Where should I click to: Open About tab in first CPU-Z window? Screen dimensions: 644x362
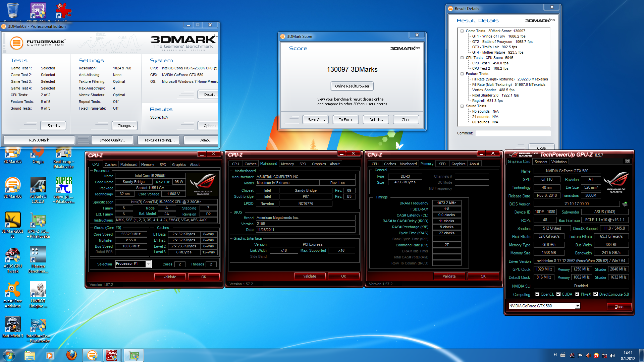pos(195,164)
